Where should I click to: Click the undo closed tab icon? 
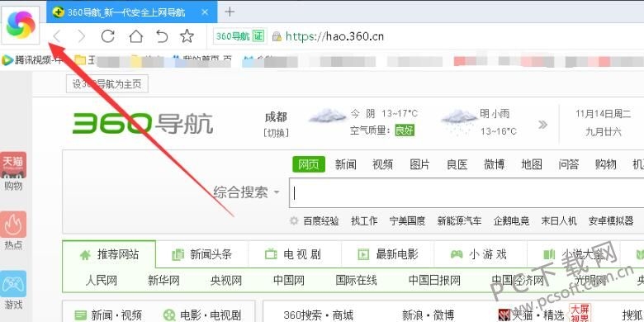[x=162, y=36]
